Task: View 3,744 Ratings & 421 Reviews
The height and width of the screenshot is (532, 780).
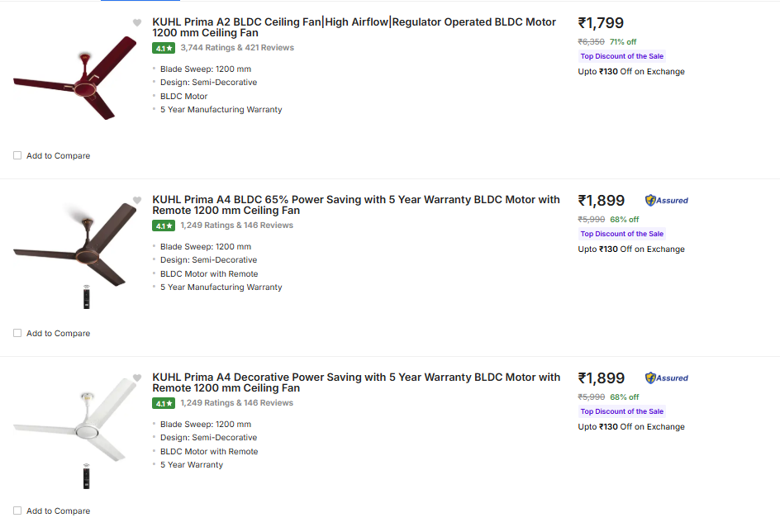Action: (x=237, y=48)
